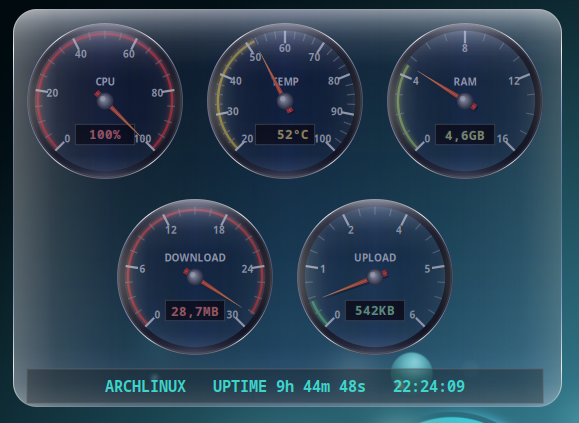The width and height of the screenshot is (579, 423).
Task: Select the 542KB upload readout
Action: pyautogui.click(x=375, y=311)
